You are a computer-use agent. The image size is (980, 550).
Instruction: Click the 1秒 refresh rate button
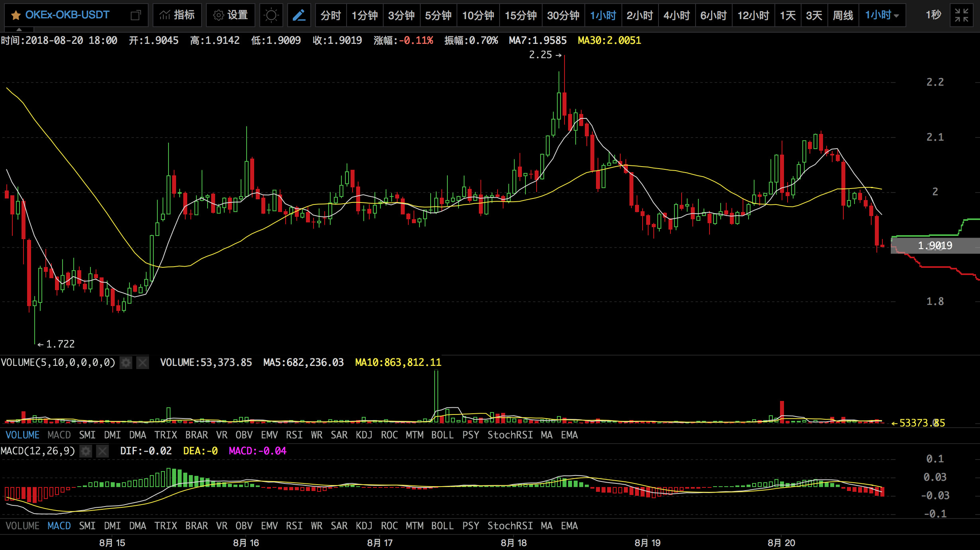(x=933, y=15)
